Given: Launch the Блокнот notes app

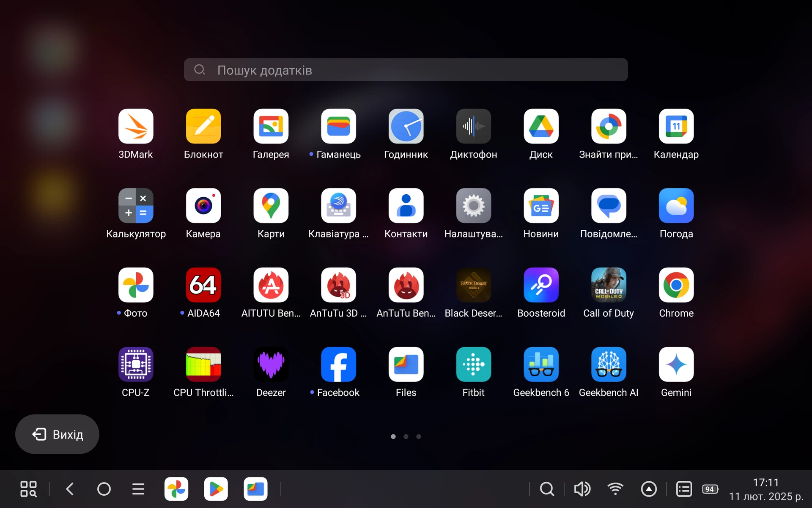Looking at the screenshot, I should point(203,126).
